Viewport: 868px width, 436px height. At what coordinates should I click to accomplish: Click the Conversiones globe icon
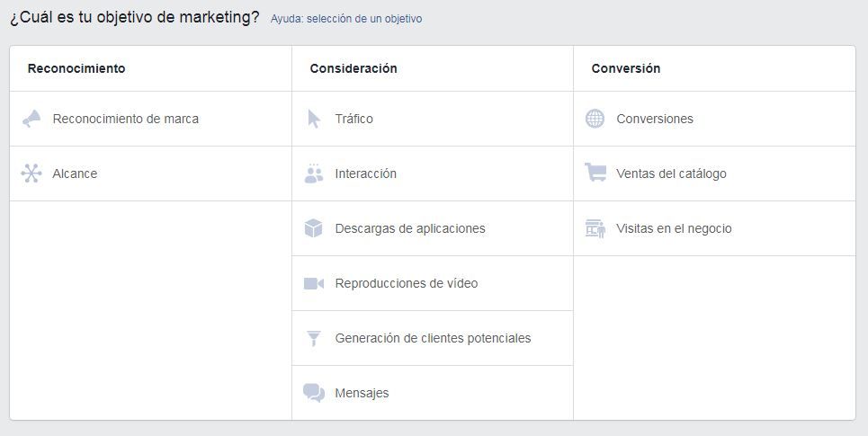pyautogui.click(x=595, y=119)
